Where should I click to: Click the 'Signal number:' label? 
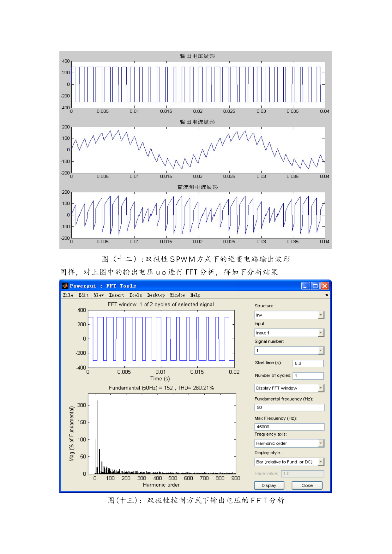[x=269, y=341]
